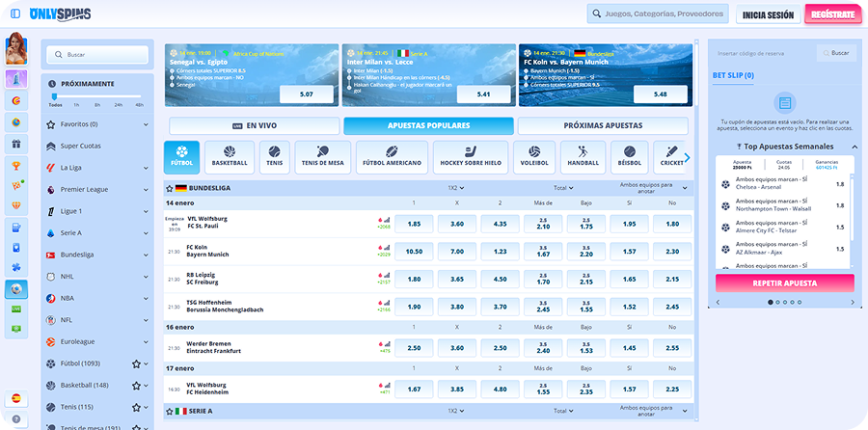
Task: Favorite the Tenis (115) category star
Action: tap(136, 407)
